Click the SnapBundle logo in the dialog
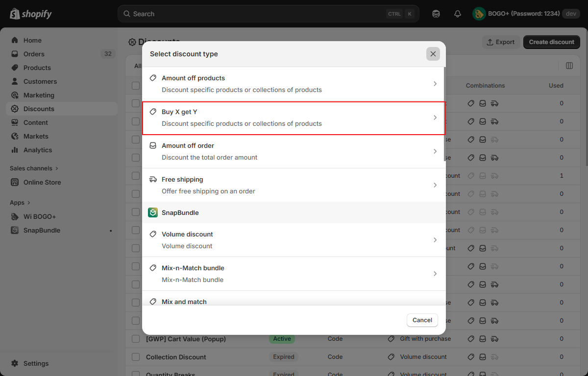588x376 pixels. pos(153,212)
